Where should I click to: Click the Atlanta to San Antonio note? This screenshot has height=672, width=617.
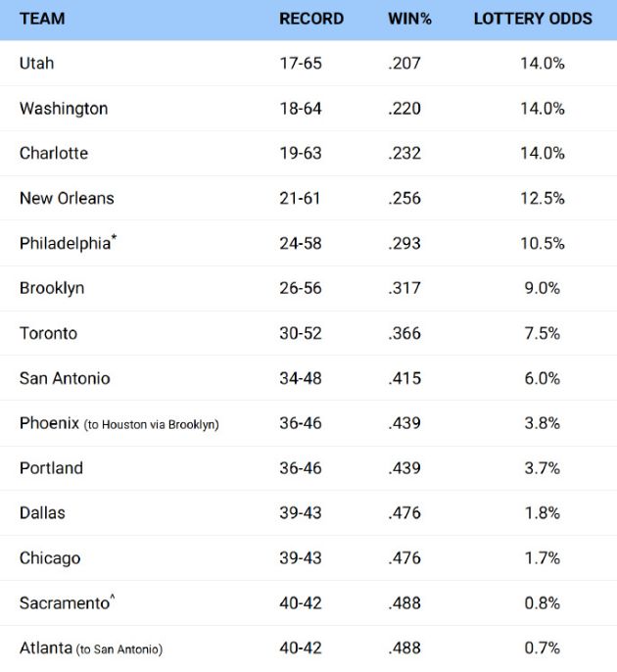point(119,649)
